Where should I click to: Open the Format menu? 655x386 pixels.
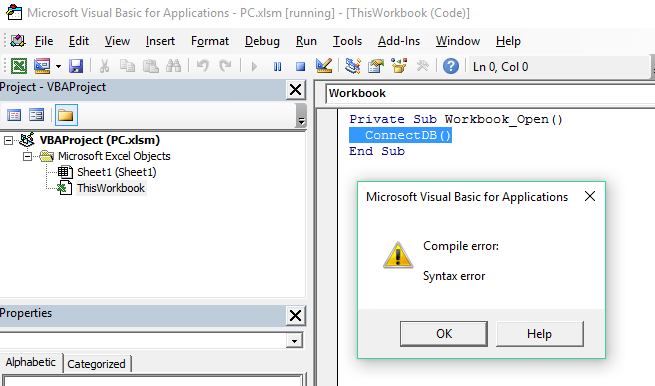(210, 41)
